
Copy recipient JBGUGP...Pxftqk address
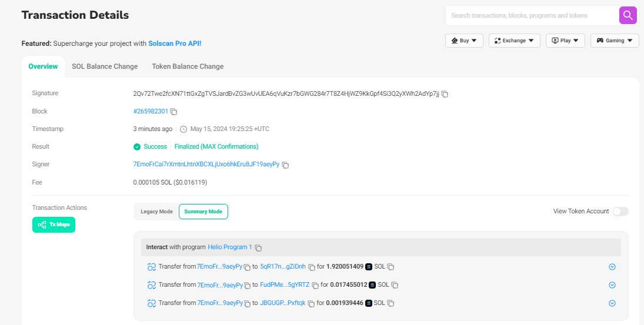click(311, 304)
